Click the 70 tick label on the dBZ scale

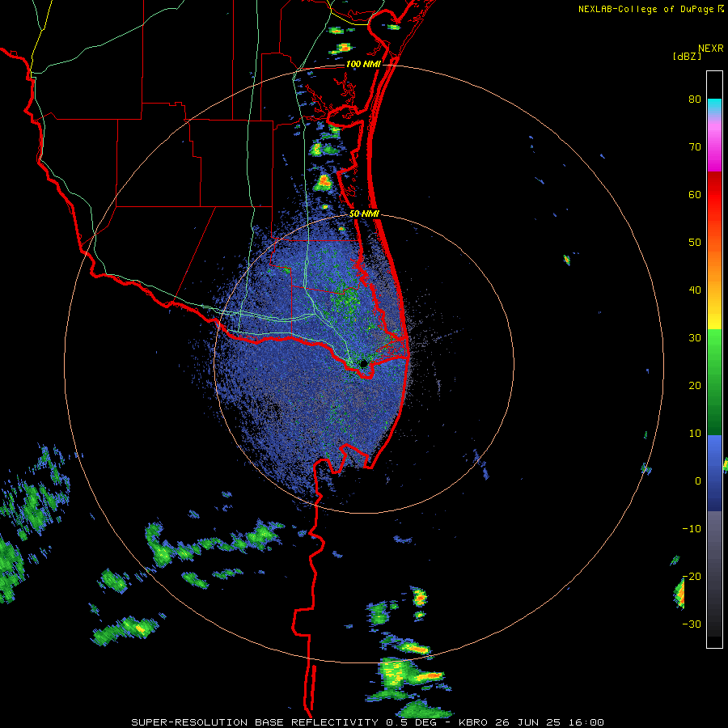[695, 147]
